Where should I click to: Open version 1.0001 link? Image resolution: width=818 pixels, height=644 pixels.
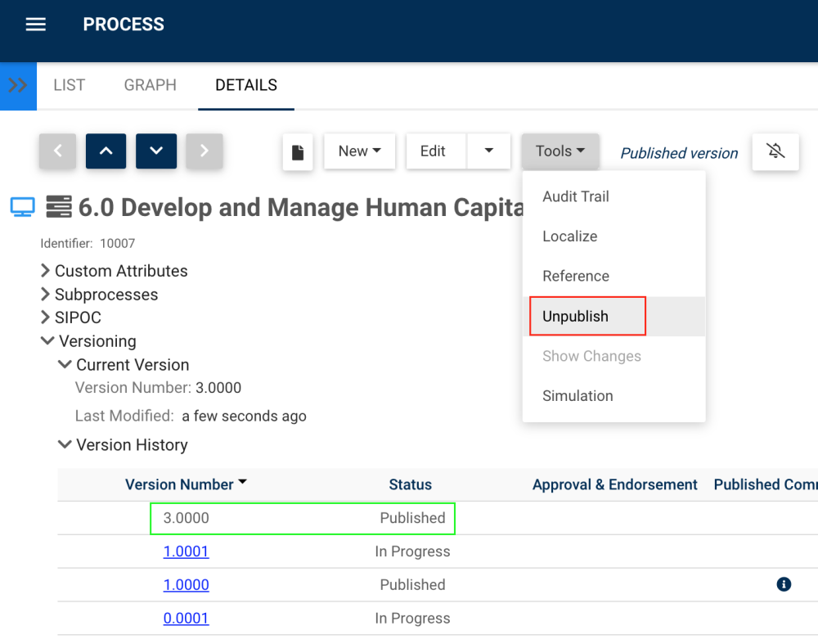tap(186, 552)
